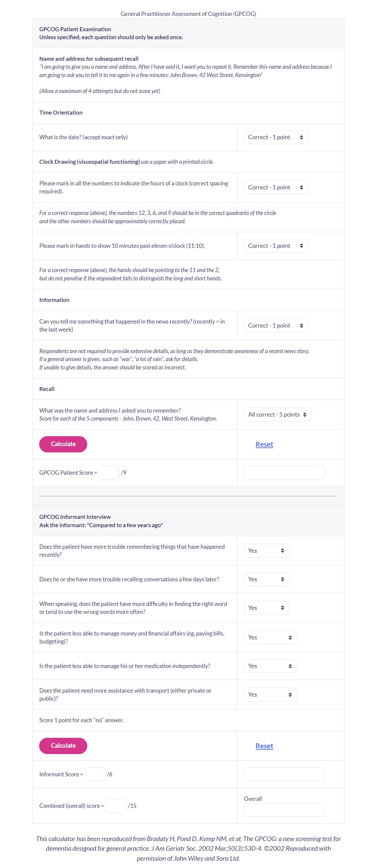Open the remembering recent things dropdown
The image size is (375, 868).
(x=266, y=550)
